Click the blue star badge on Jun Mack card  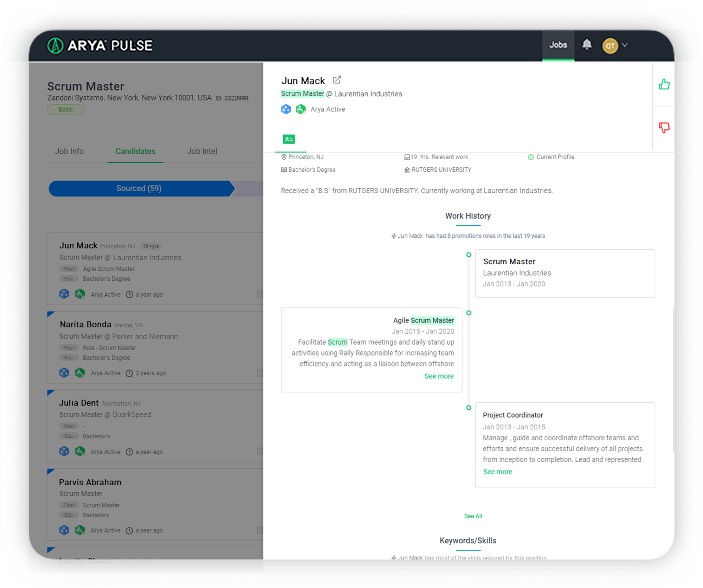tap(64, 294)
